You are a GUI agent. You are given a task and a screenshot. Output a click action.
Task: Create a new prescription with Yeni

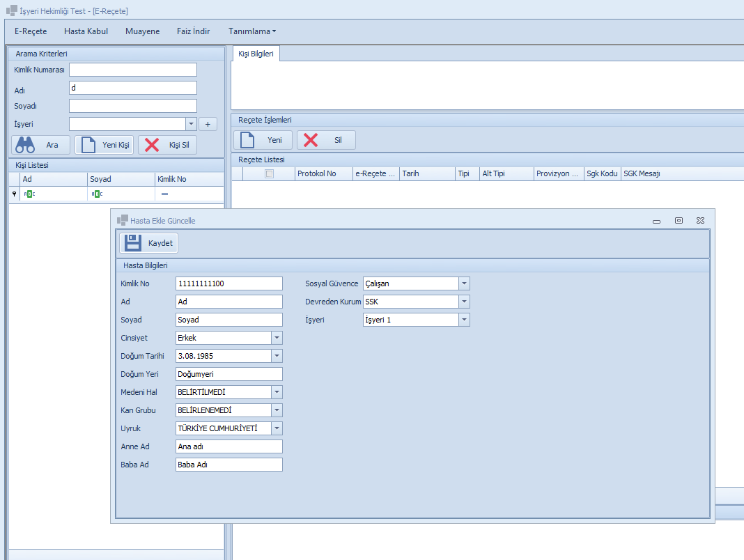(x=263, y=140)
